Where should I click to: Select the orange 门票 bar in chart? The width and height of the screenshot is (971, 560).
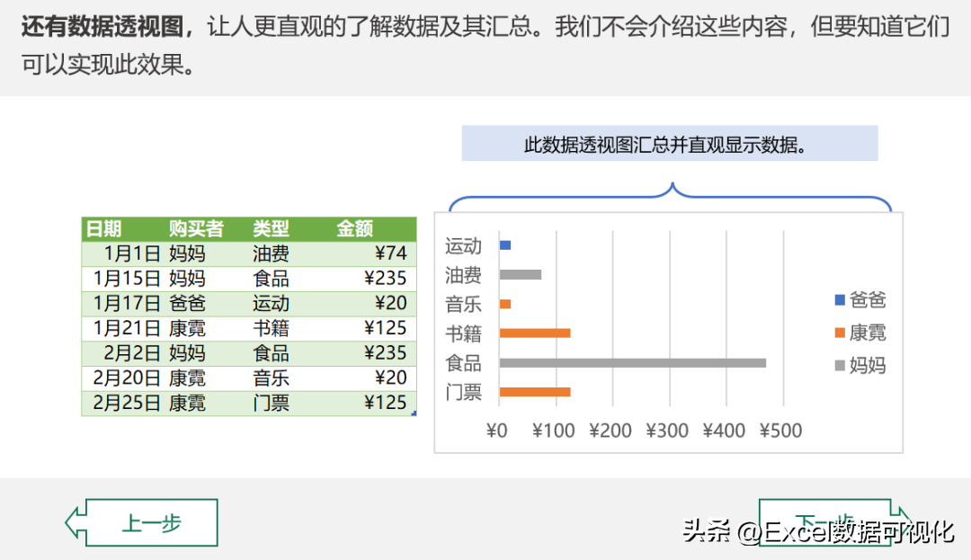(x=535, y=392)
